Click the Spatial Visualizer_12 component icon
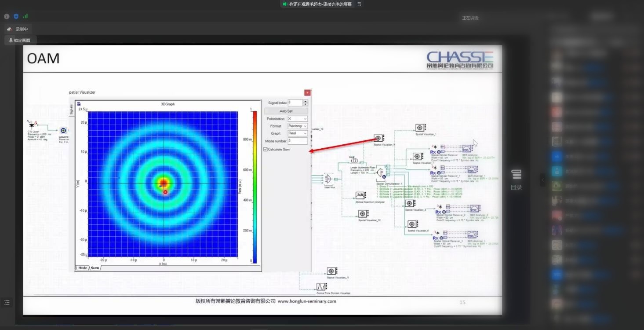The height and width of the screenshot is (330, 644). (x=363, y=214)
